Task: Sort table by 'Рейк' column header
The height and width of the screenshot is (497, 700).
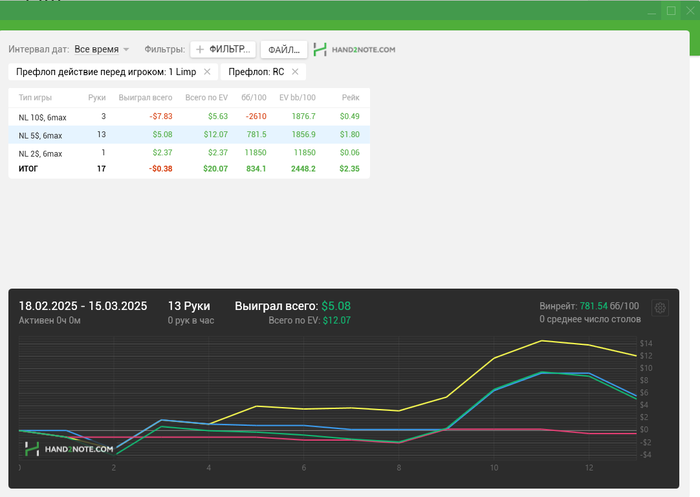Action: point(350,97)
